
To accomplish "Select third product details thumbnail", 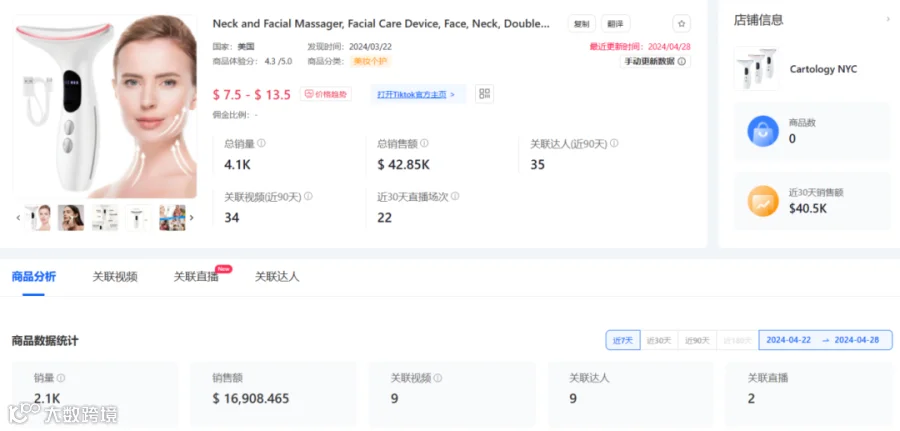I will click(x=105, y=218).
